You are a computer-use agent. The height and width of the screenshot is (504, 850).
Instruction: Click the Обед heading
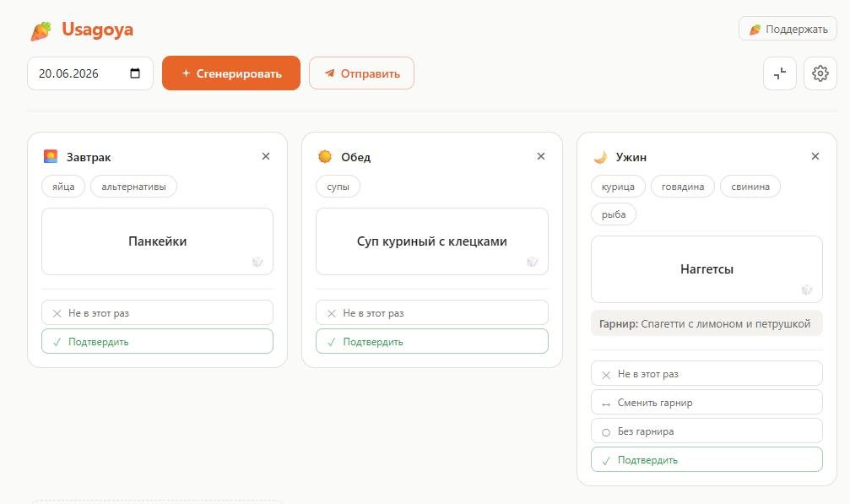click(355, 157)
